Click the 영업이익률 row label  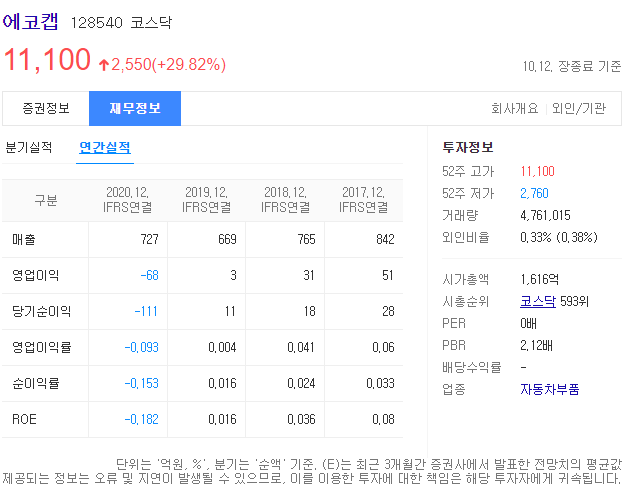pyautogui.click(x=41, y=347)
